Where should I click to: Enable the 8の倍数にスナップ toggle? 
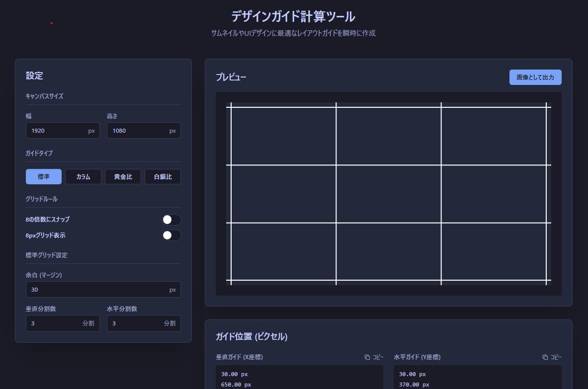171,219
